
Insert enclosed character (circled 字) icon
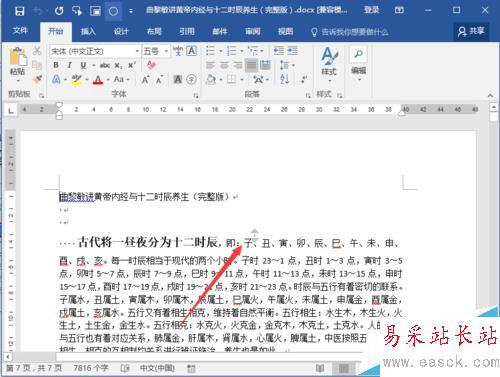[191, 79]
